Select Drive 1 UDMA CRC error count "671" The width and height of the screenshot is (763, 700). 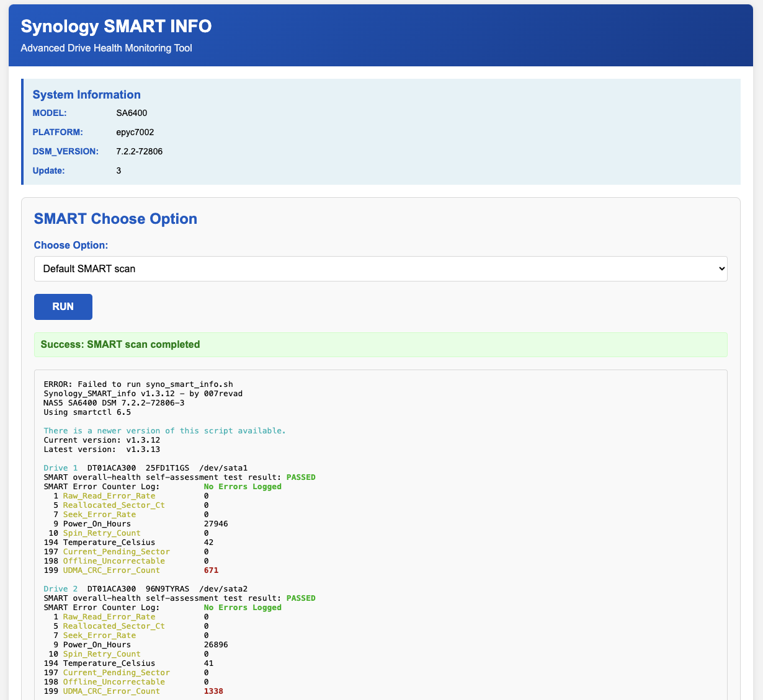click(211, 570)
